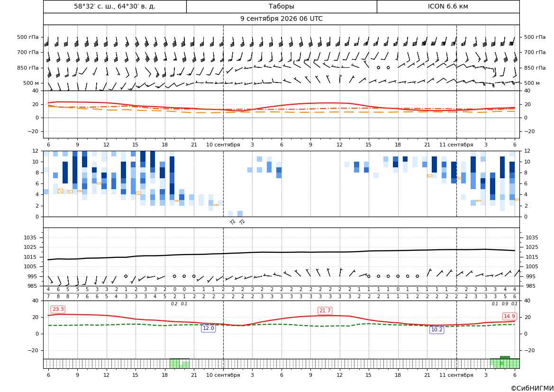Click the 9 сентября 2026 06 UTC title
The width and height of the screenshot is (554, 392).
281,19
